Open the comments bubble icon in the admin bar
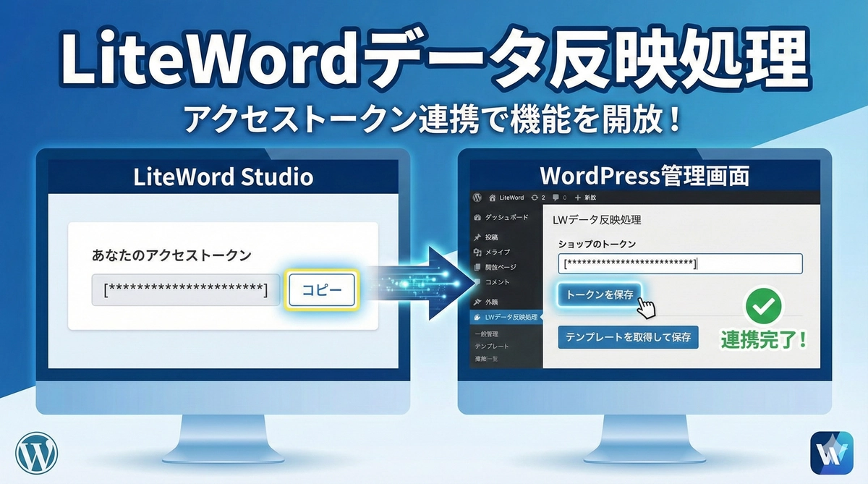This screenshot has width=868, height=484. (x=555, y=198)
